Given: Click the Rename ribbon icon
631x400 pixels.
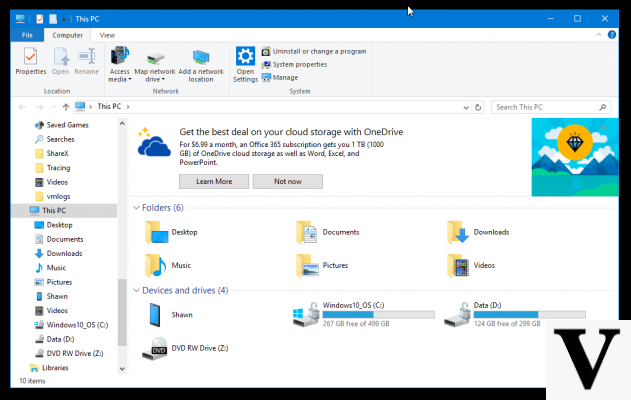Looking at the screenshot, I should pos(87,56).
